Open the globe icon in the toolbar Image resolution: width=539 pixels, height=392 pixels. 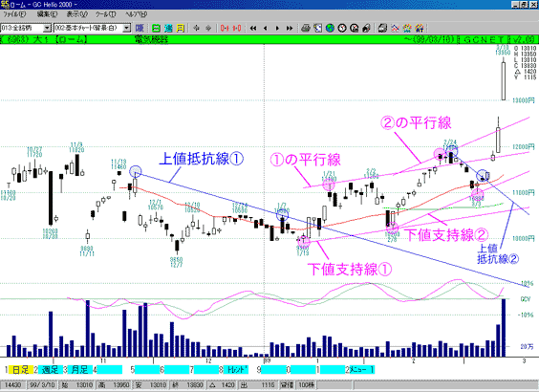pos(330,28)
